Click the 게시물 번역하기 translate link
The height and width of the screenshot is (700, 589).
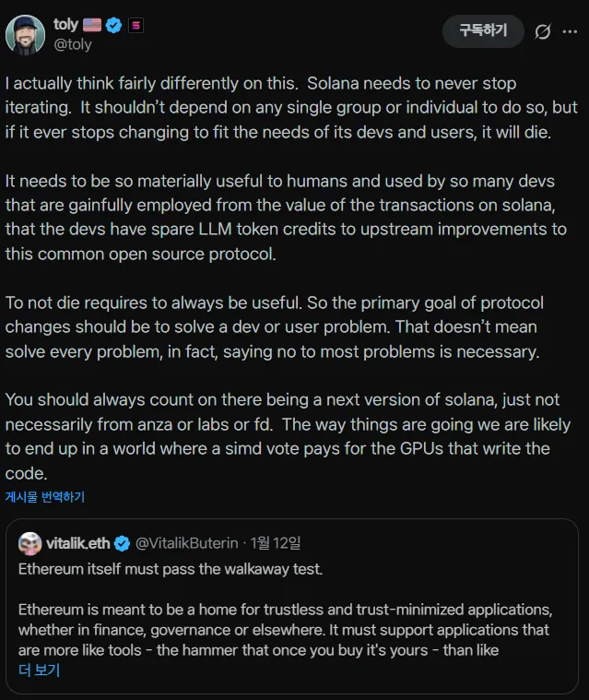pos(44,497)
